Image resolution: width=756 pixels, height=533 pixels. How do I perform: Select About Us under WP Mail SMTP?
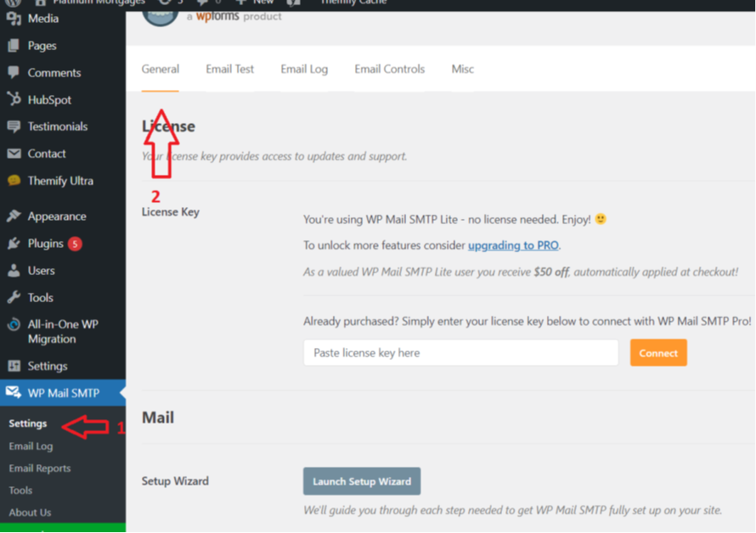pyautogui.click(x=30, y=513)
